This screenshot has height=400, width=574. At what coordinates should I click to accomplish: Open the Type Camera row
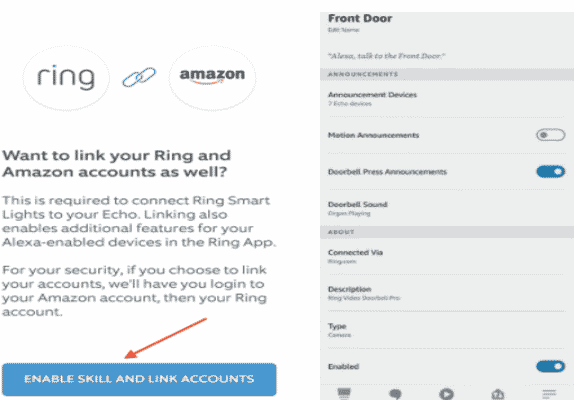tap(447, 330)
